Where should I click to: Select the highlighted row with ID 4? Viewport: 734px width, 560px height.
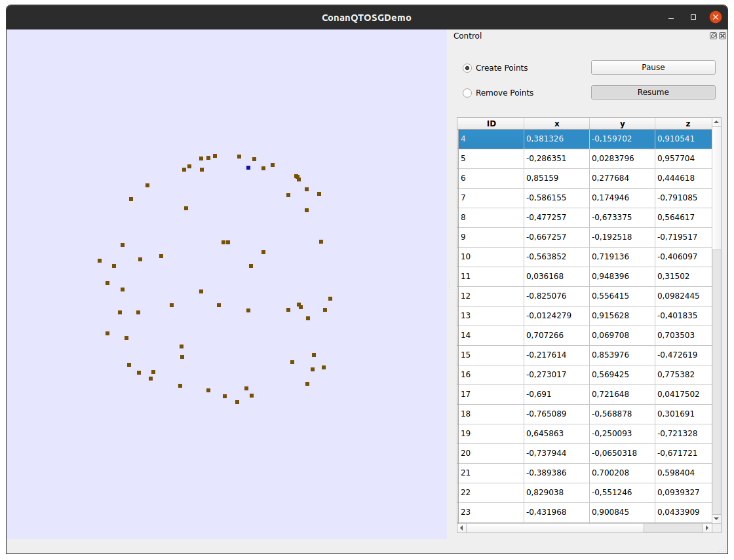(585, 139)
